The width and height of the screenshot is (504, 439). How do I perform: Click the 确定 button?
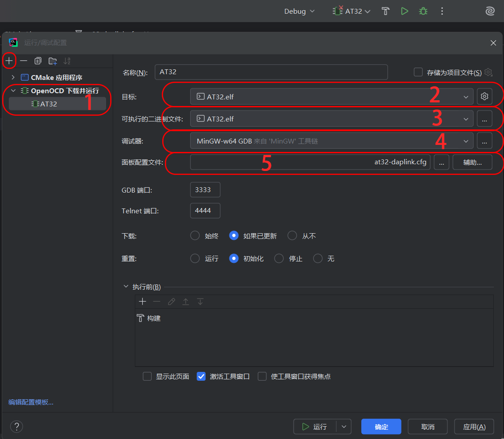point(381,427)
